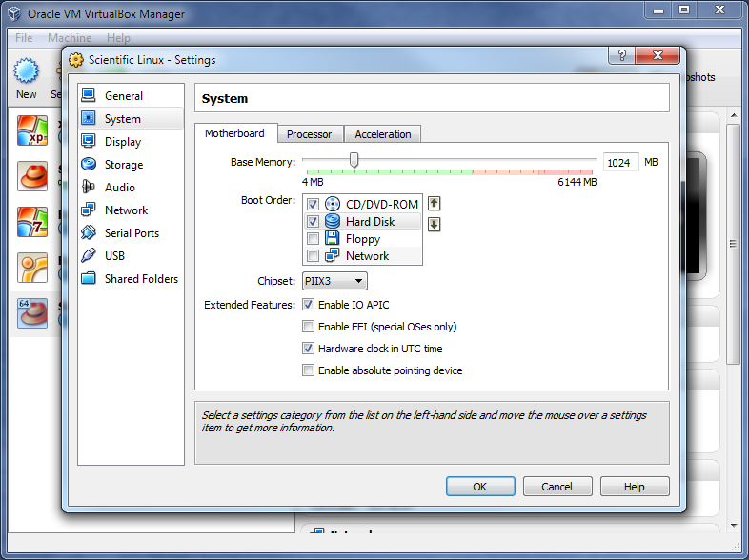This screenshot has width=749, height=560.
Task: Select the Audio category label
Action: (x=120, y=188)
